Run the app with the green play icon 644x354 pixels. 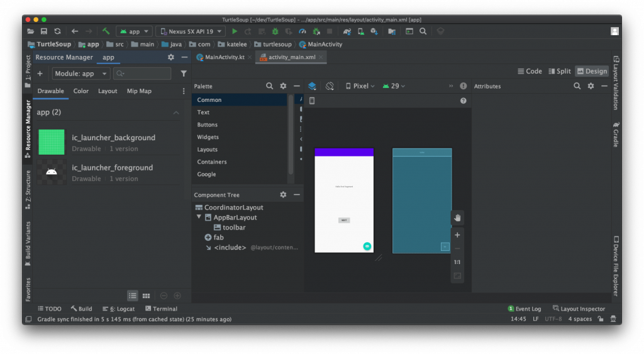pyautogui.click(x=235, y=31)
